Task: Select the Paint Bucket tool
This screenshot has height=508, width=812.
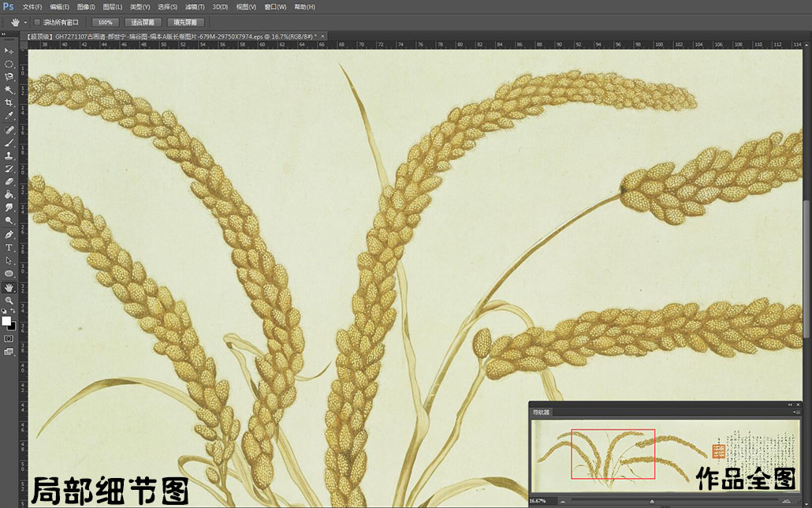Action: [9, 194]
